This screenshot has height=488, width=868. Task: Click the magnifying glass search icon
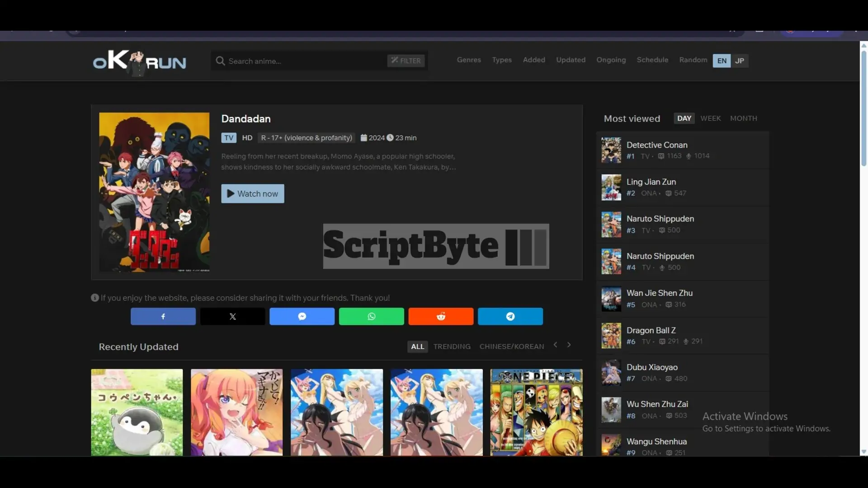coord(220,61)
